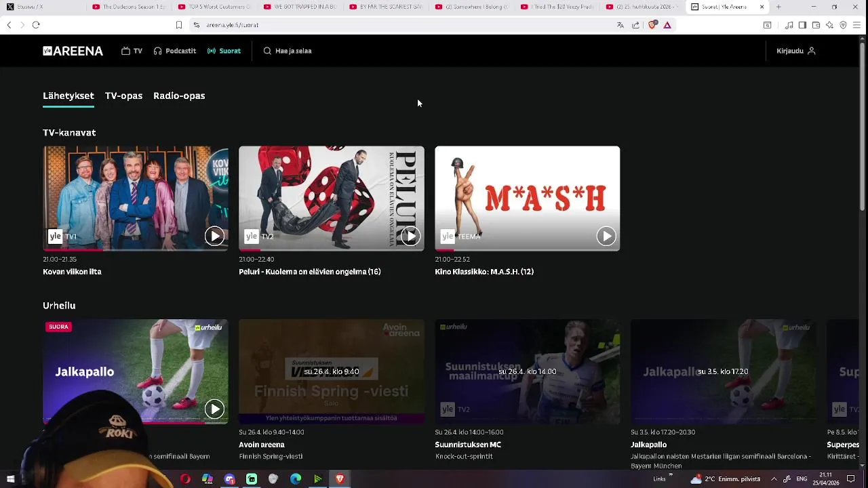Open the Windows notification center
This screenshot has width=868, height=488.
tap(851, 479)
